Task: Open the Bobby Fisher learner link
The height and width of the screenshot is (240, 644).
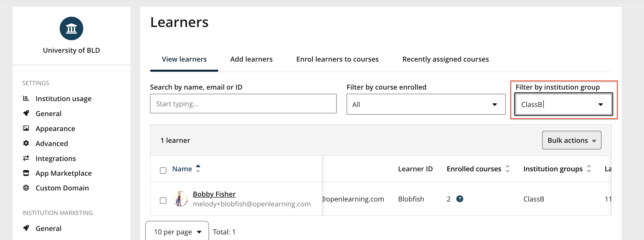Action: click(x=214, y=194)
